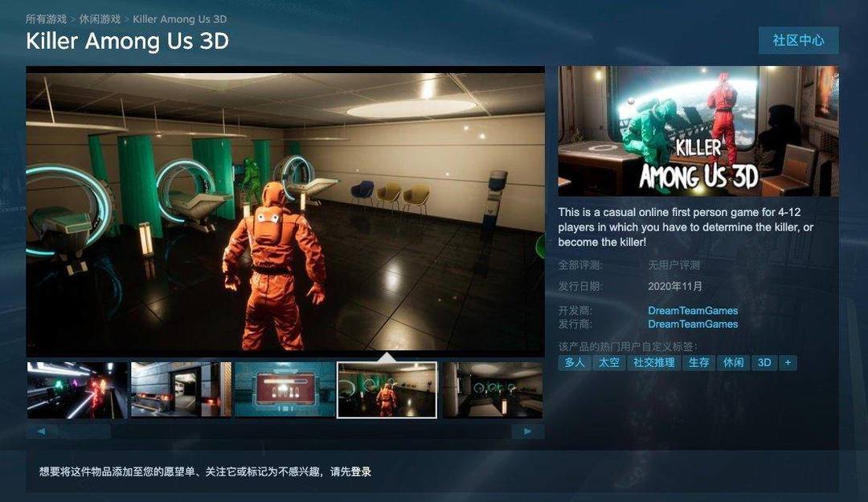Click the release date 2020年11月
Screen dimensions: 868x502
tap(675, 287)
